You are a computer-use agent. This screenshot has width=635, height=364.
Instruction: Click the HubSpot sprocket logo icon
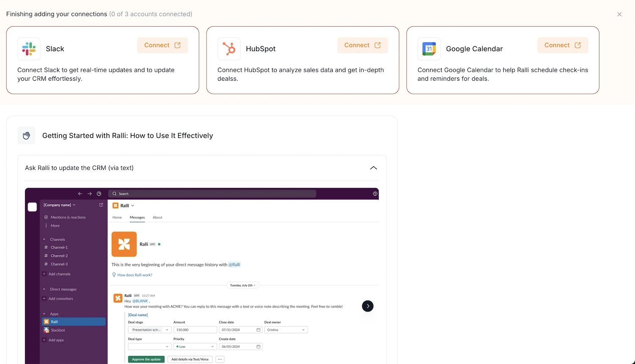tap(229, 48)
